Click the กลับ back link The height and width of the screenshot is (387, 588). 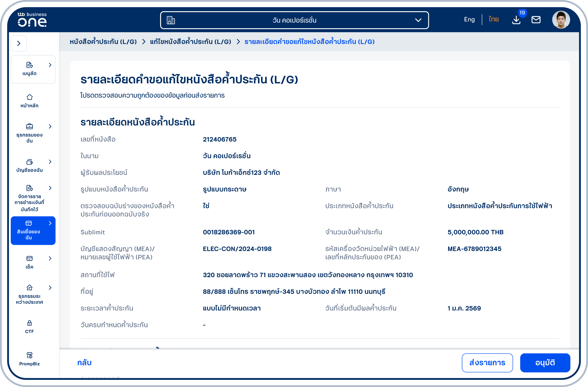[x=84, y=363]
